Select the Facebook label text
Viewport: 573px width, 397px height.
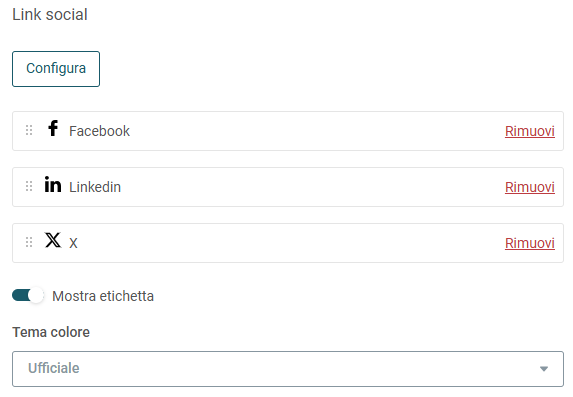(x=99, y=131)
